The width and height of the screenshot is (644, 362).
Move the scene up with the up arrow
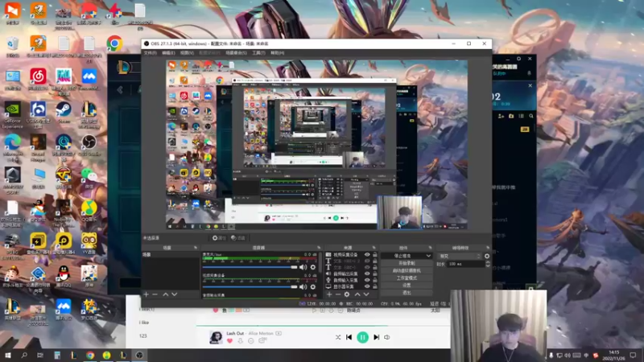point(166,294)
